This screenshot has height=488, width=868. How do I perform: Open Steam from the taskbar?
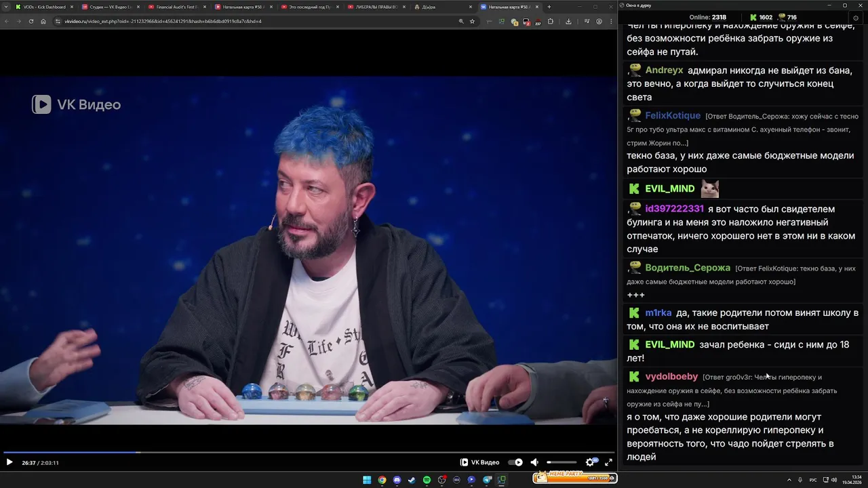(412, 480)
